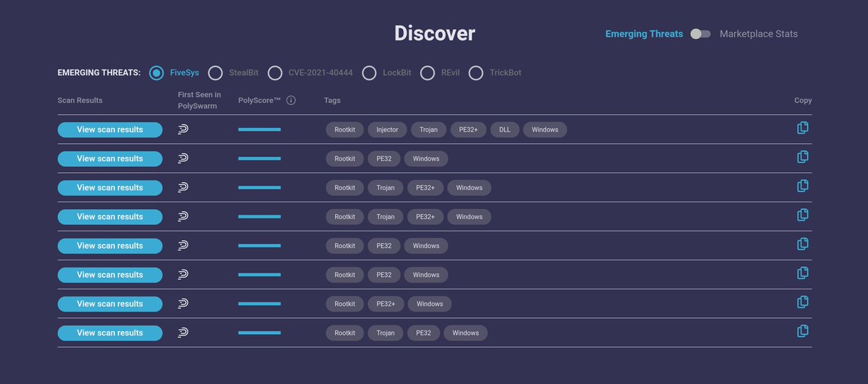Select the FiveSys threat radio button

tap(156, 73)
